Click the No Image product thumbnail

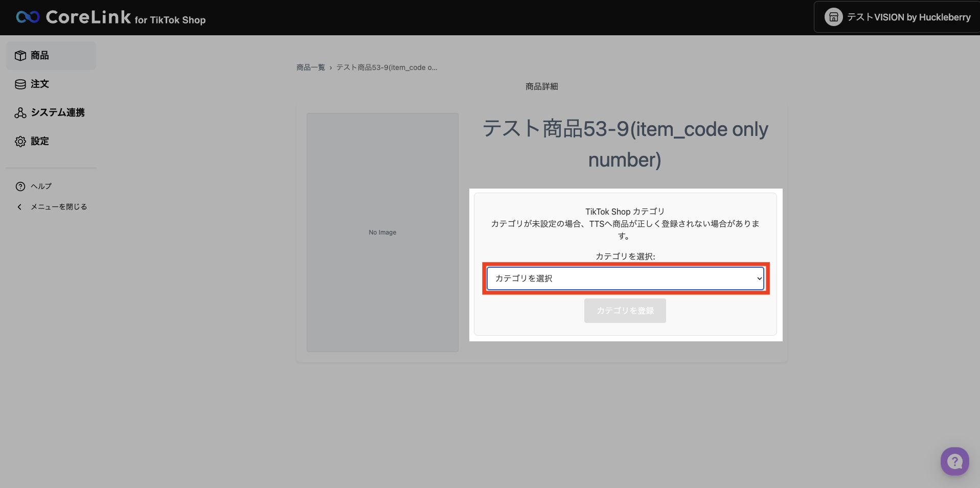(x=382, y=233)
